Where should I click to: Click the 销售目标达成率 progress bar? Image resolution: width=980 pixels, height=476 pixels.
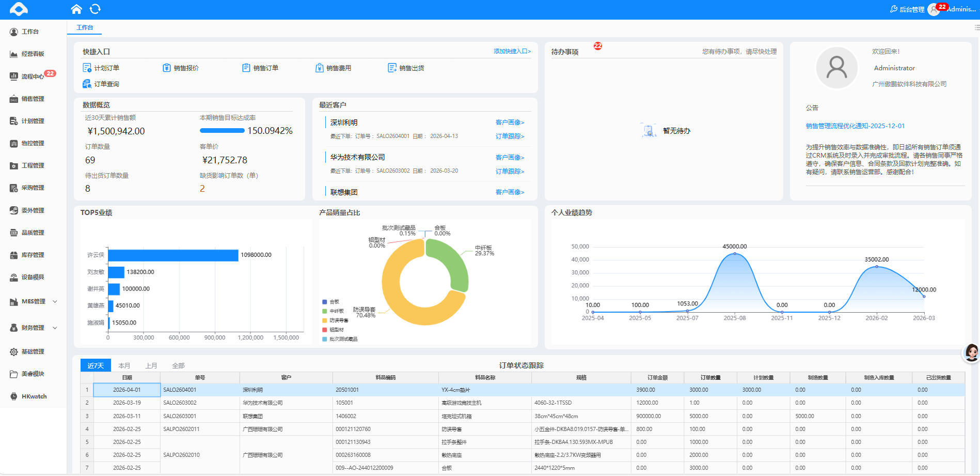tap(222, 131)
